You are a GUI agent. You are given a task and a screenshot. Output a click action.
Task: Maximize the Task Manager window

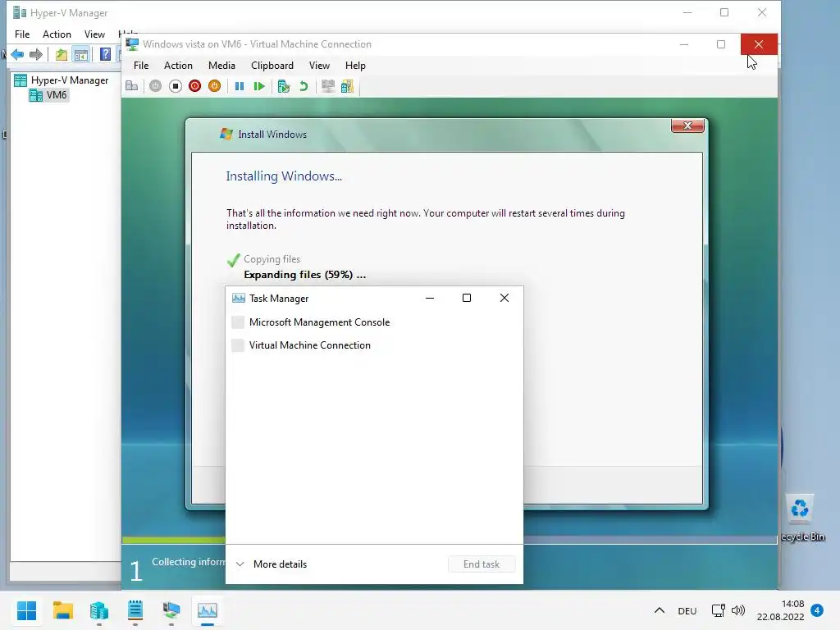467,298
